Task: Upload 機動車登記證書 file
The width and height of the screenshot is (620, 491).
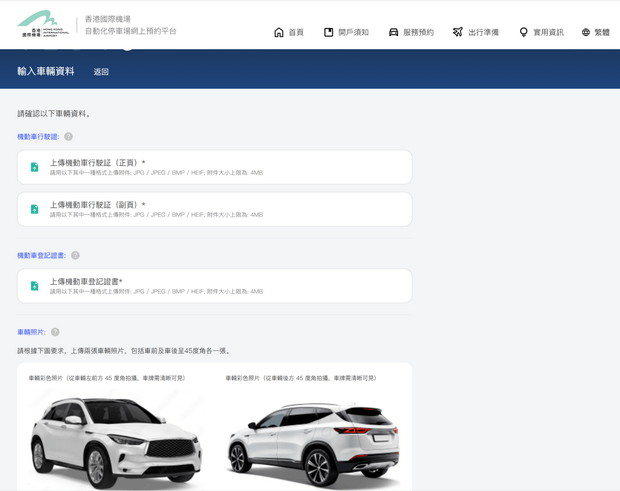Action: [x=214, y=286]
